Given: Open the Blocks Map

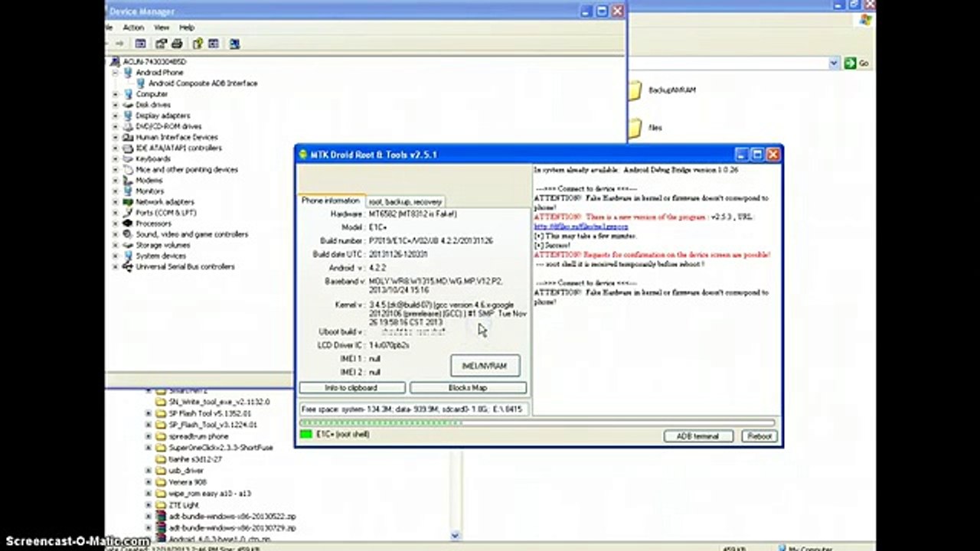Looking at the screenshot, I should (x=468, y=388).
